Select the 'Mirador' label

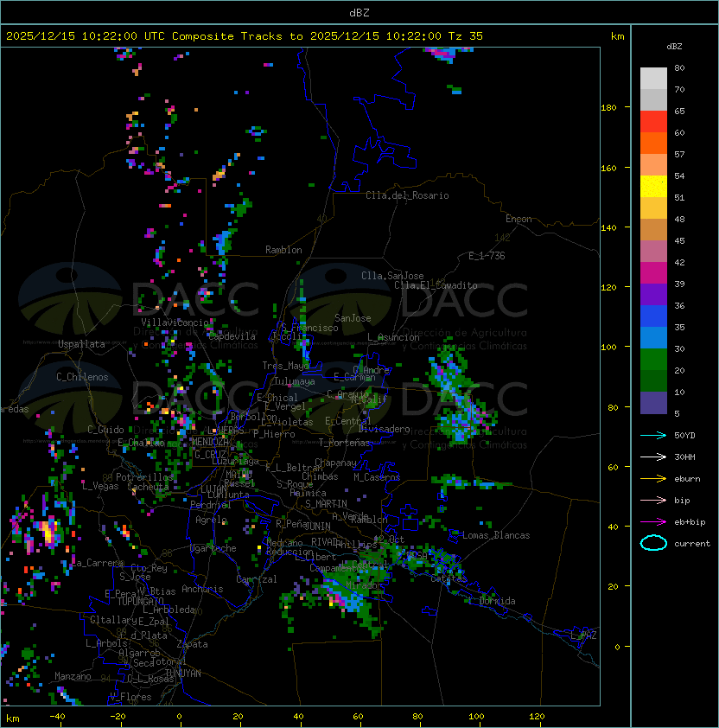point(365,585)
